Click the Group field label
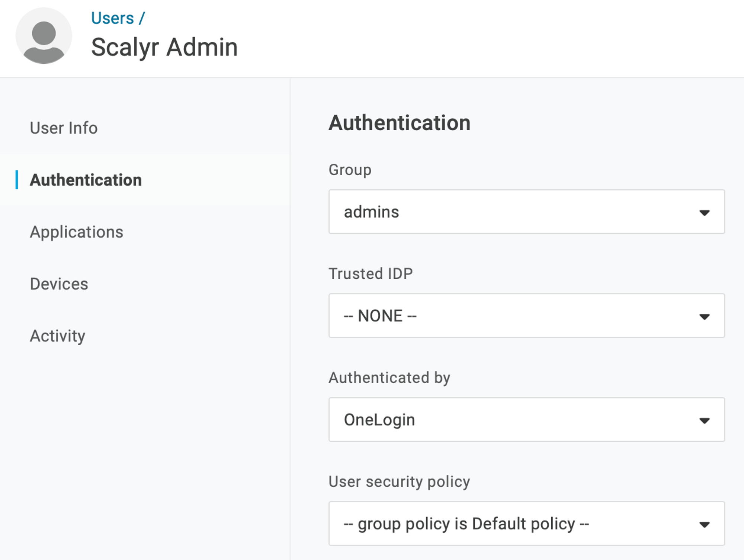The image size is (744, 560). click(350, 170)
